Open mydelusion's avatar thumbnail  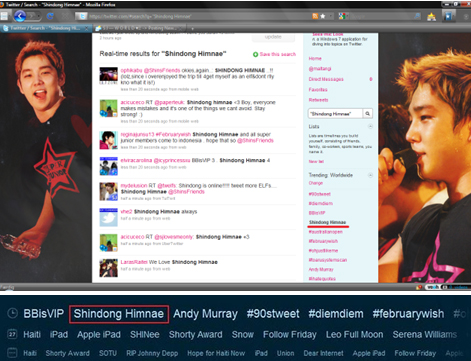pos(108,191)
